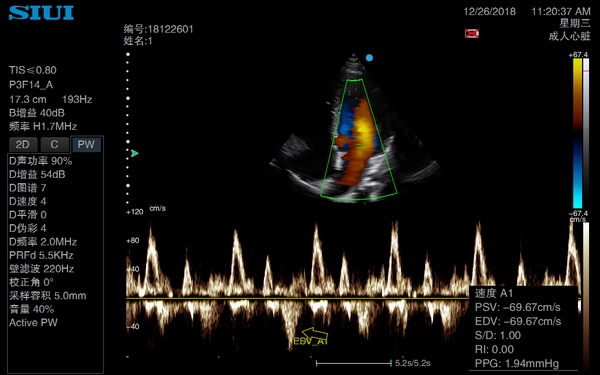
Task: Select the PW mode tab
Action: (x=86, y=145)
